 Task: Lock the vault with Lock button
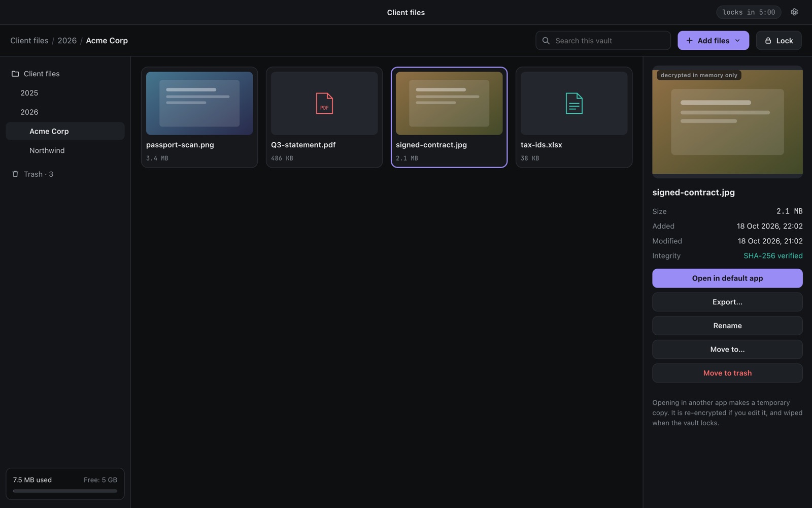point(779,41)
